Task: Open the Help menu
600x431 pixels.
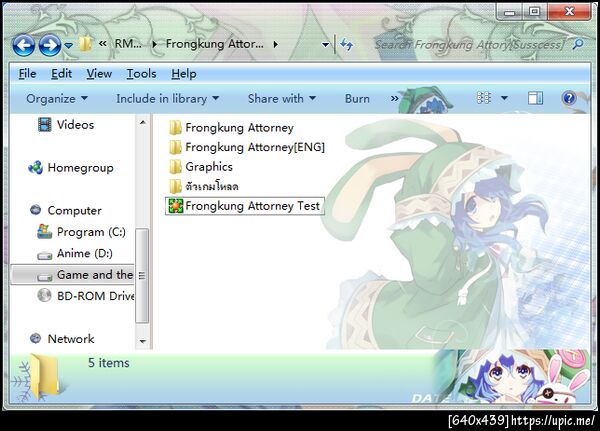Action: [184, 73]
